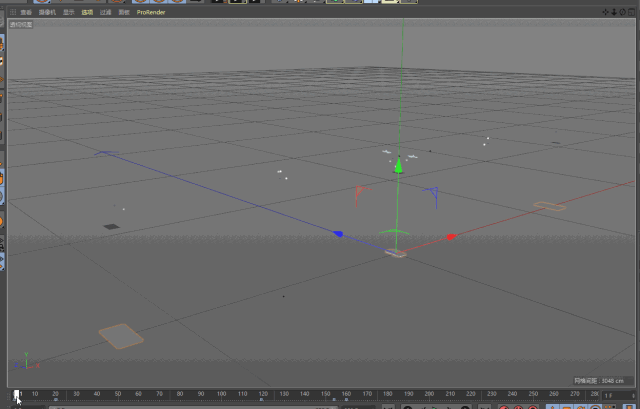Click the keyframe marker at frame 120
The image size is (640, 409).
coord(262,400)
